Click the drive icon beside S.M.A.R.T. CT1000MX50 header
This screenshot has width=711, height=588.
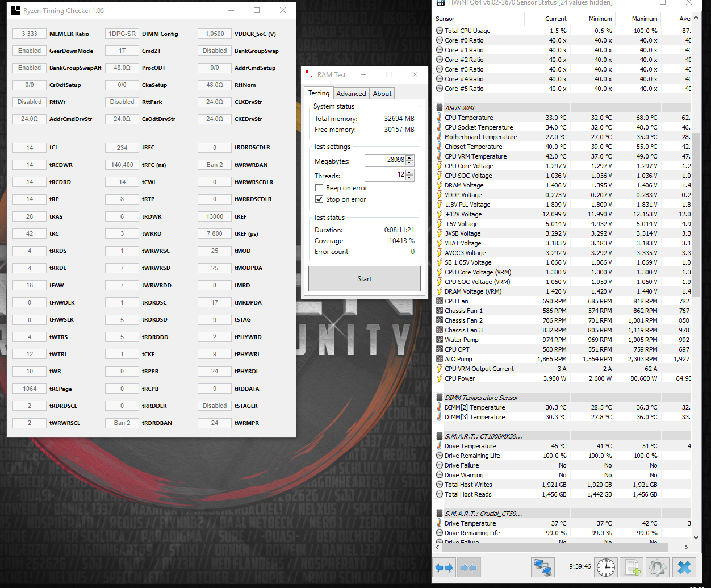click(440, 436)
